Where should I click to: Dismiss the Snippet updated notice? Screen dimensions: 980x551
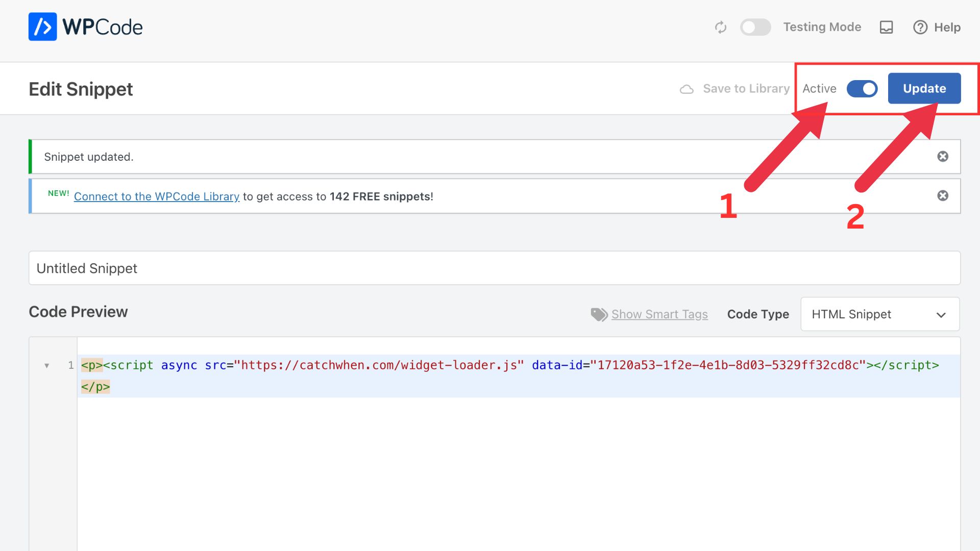point(943,157)
